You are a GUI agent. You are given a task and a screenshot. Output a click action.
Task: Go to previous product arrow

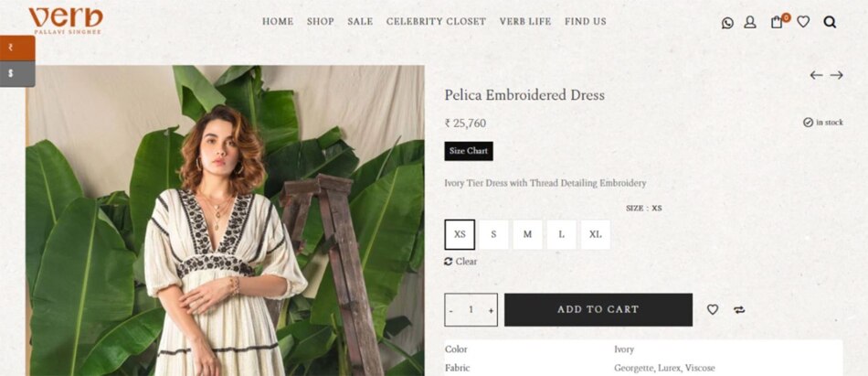point(816,75)
